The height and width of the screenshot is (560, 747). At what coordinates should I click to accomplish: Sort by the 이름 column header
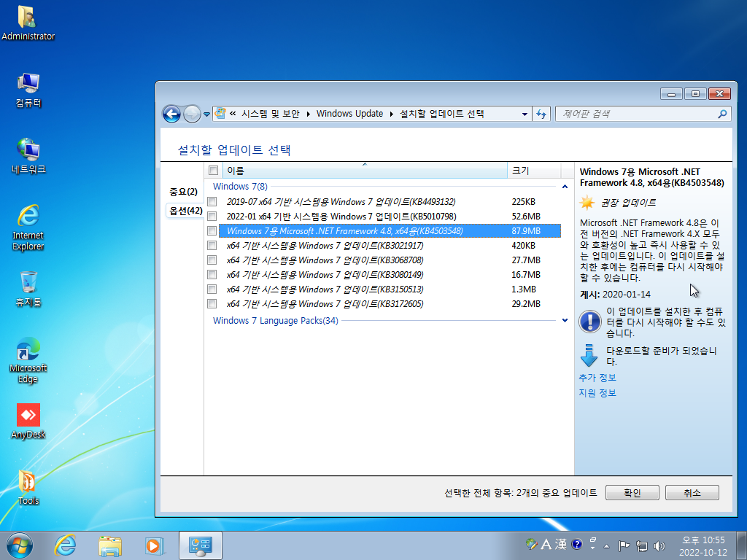click(365, 171)
